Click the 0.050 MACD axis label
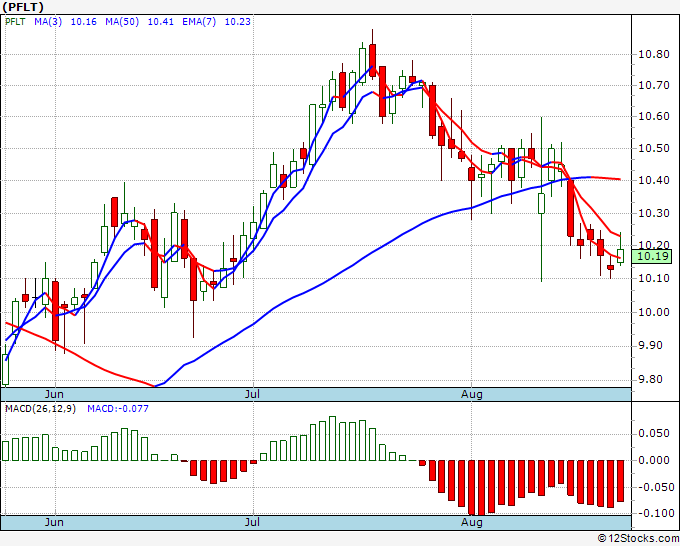The width and height of the screenshot is (680, 546). click(x=654, y=434)
